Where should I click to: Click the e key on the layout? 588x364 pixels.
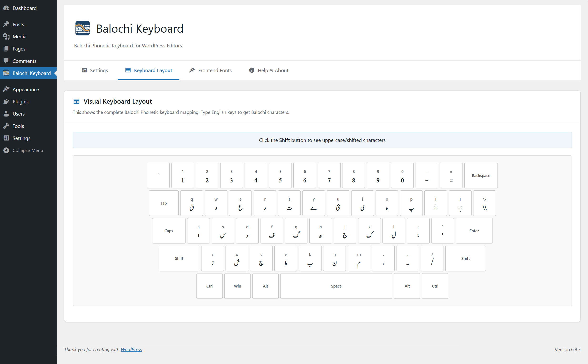pos(240,203)
